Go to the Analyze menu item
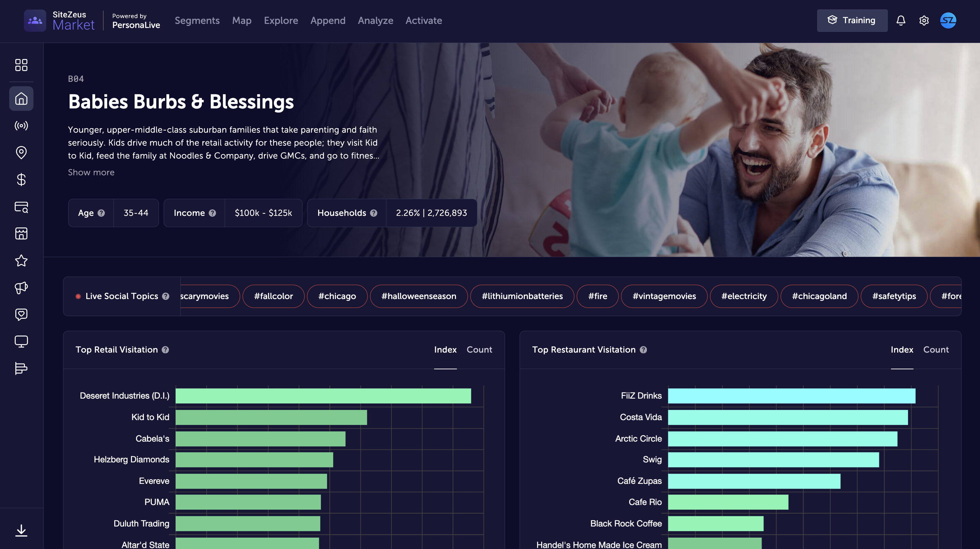 coord(375,20)
